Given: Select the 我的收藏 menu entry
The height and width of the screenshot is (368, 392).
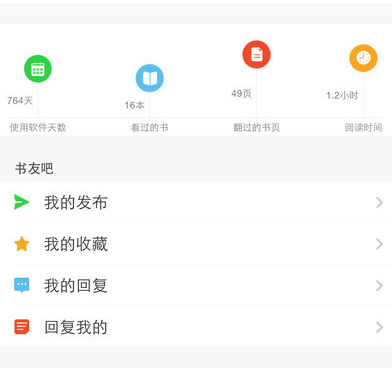Looking at the screenshot, I should 196,244.
